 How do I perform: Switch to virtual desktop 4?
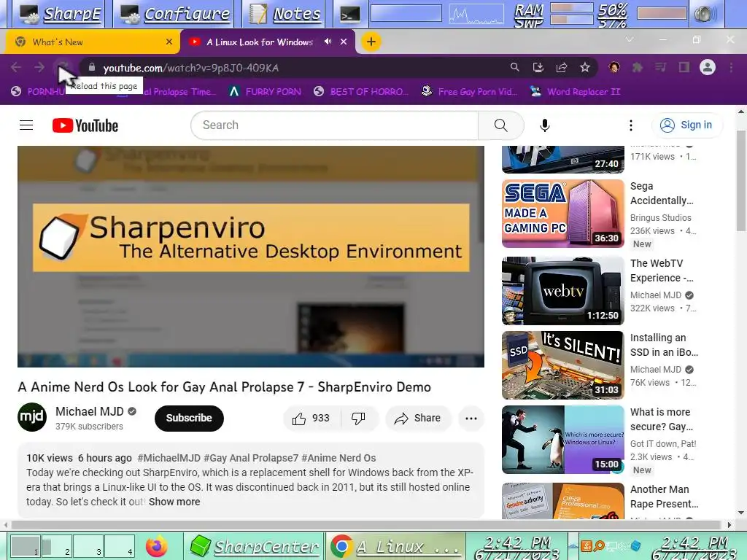click(x=120, y=546)
